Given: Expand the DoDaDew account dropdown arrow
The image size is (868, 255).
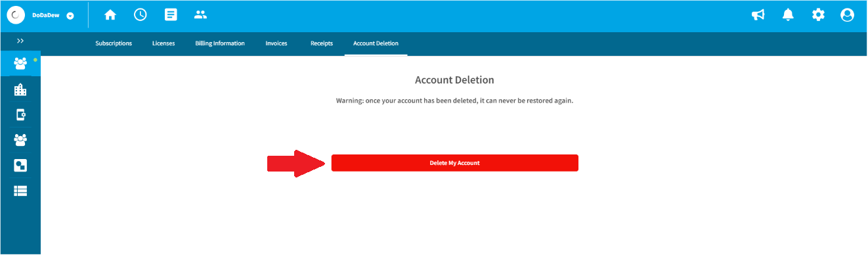Looking at the screenshot, I should pos(70,16).
